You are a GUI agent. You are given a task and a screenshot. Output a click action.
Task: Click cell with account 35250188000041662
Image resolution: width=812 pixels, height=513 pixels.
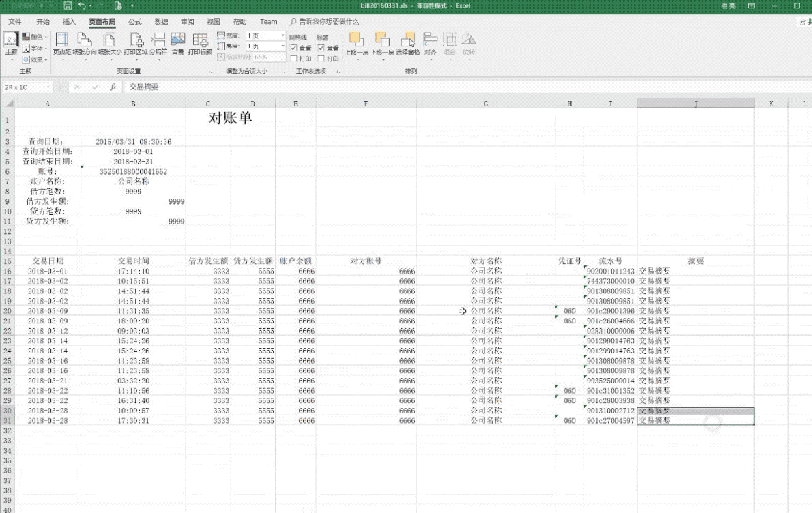click(133, 171)
